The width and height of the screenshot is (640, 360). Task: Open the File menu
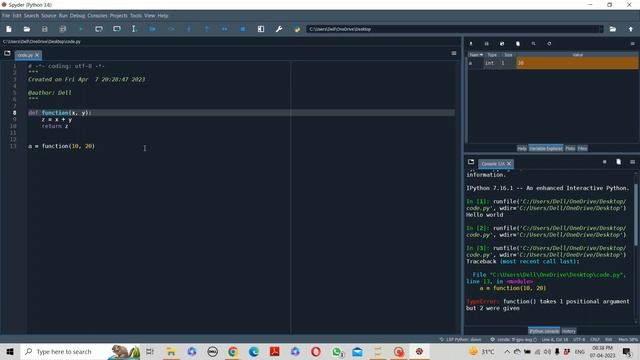(x=6, y=16)
